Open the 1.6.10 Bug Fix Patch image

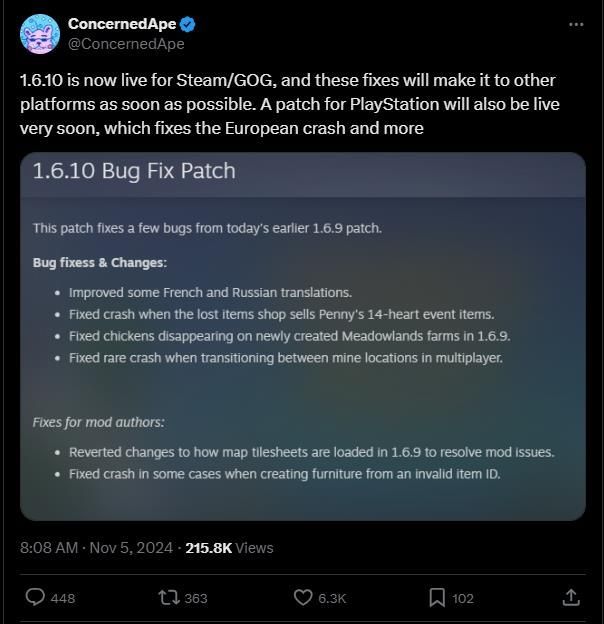tap(302, 336)
